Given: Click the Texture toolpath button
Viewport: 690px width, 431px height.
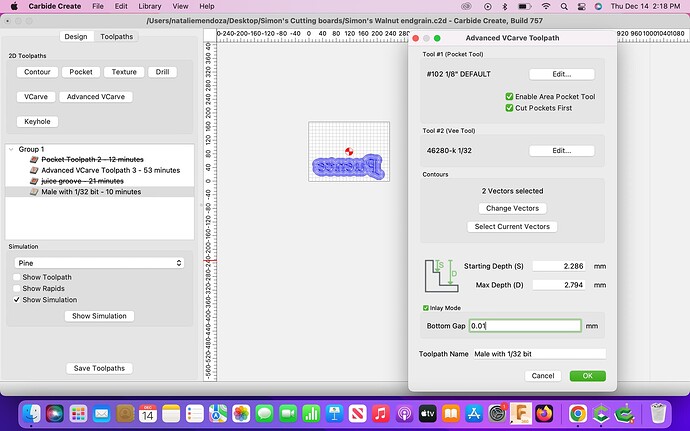Looking at the screenshot, I should click(x=124, y=72).
